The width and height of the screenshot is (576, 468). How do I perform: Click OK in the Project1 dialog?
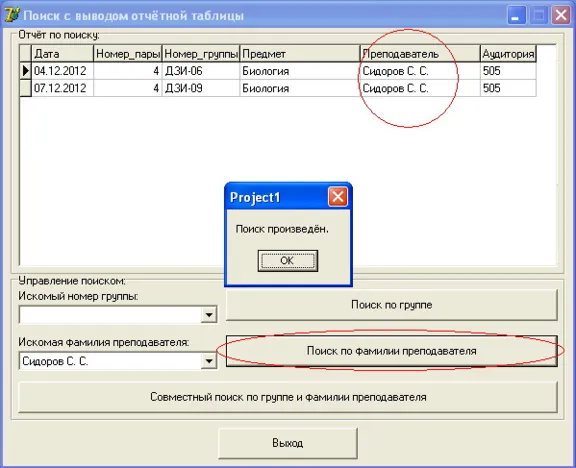pyautogui.click(x=288, y=261)
